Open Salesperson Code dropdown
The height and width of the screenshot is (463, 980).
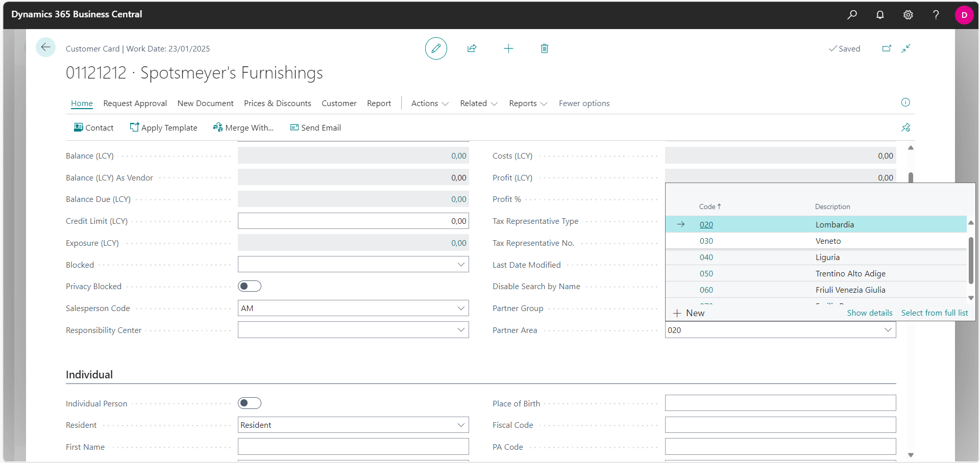(x=461, y=308)
